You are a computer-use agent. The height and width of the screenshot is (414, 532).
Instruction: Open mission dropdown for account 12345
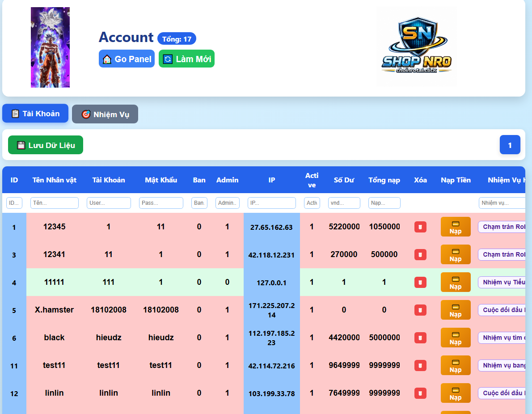coord(502,227)
